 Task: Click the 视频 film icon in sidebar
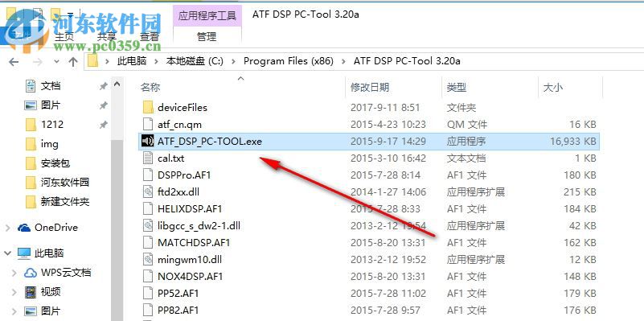point(31,292)
